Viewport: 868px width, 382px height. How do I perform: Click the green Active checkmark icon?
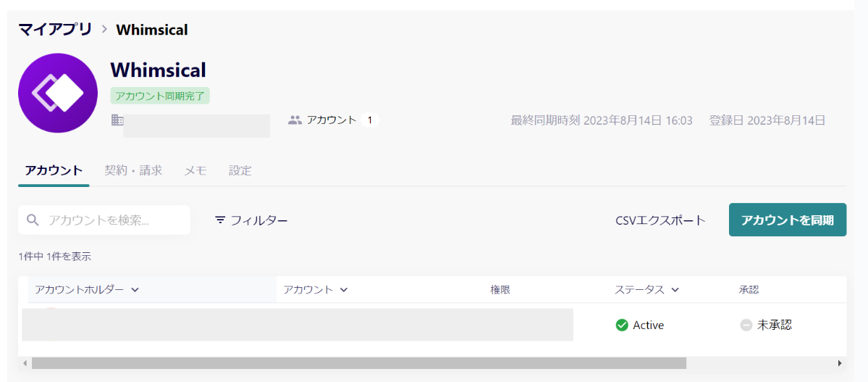[x=622, y=325]
